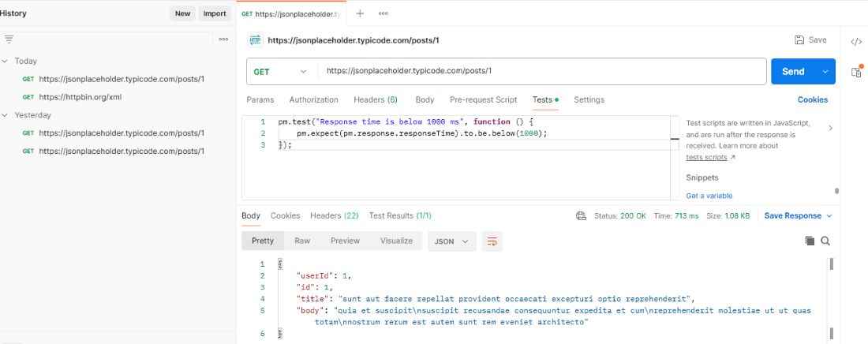Click the request title above URL bar
The height and width of the screenshot is (344, 868).
click(x=354, y=40)
